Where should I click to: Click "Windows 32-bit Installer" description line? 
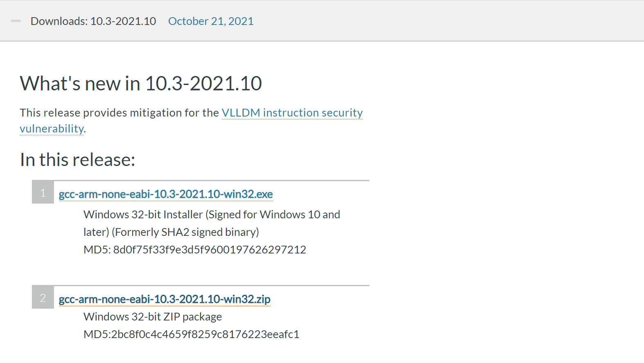click(x=143, y=215)
